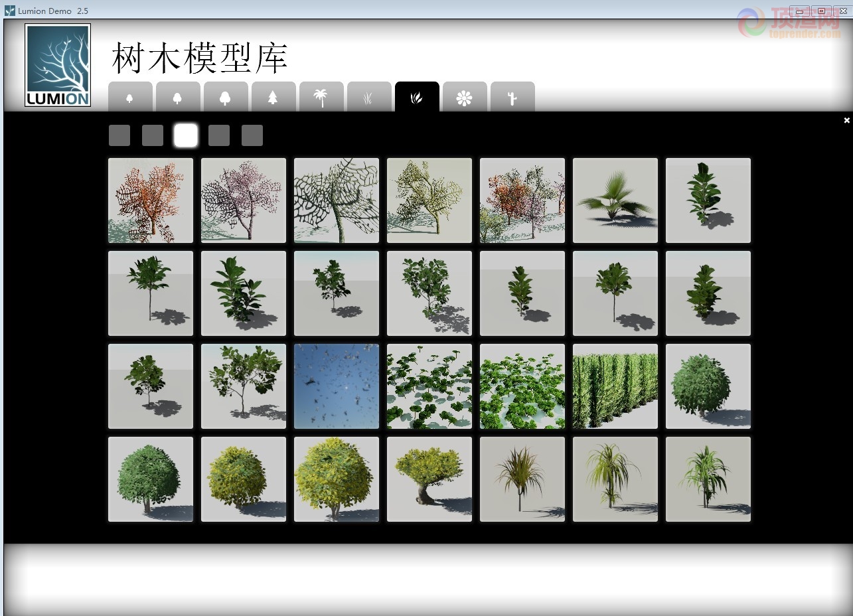Image resolution: width=853 pixels, height=616 pixels.
Task: Select the sparse lily pads thumbnail
Action: click(x=429, y=386)
